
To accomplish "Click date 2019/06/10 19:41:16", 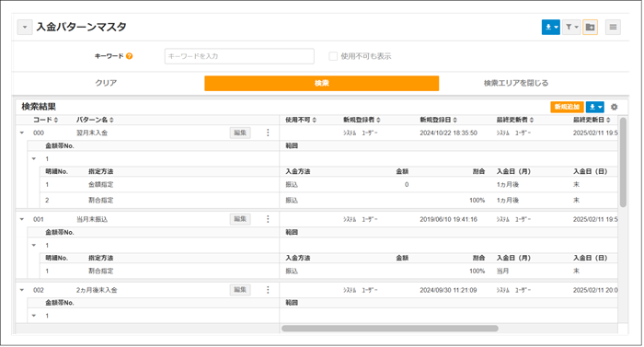I will tap(449, 219).
